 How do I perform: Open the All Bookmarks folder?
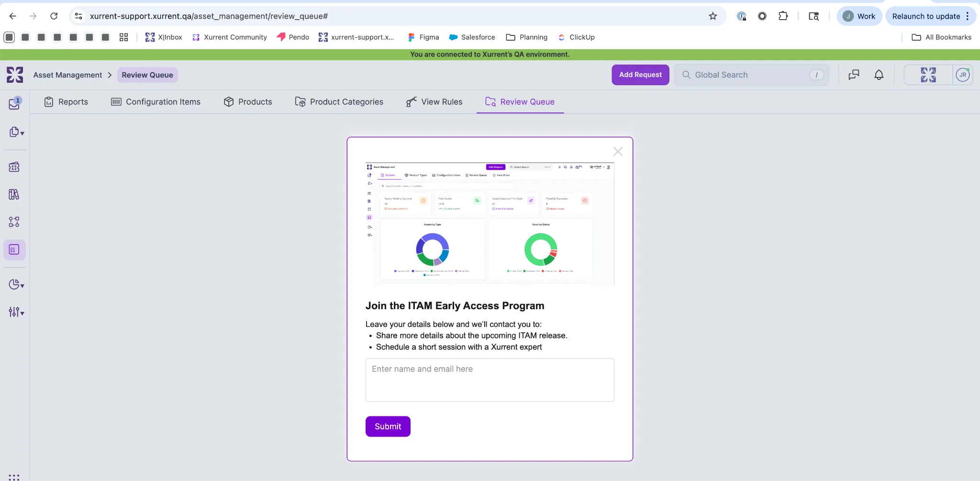(942, 37)
